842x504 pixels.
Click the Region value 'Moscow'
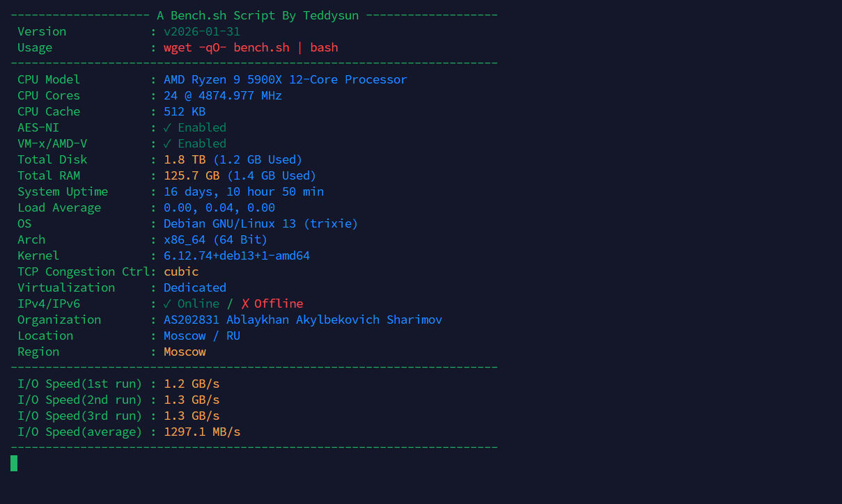(x=185, y=352)
